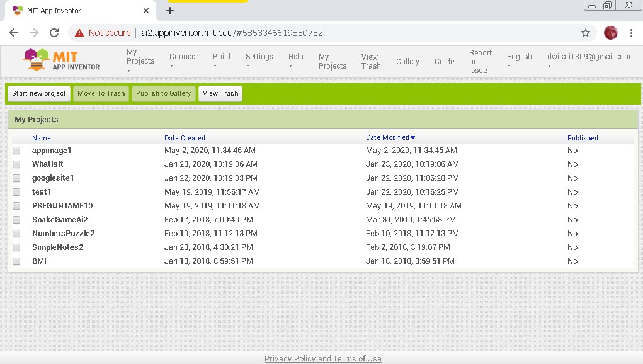643x364 pixels.
Task: Click the green-bar View Trash button
Action: pos(220,93)
